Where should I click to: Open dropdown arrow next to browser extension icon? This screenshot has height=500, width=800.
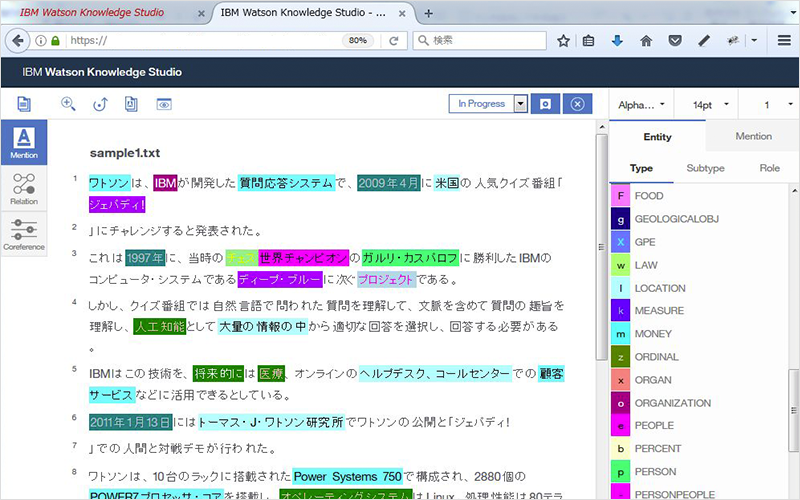754,40
